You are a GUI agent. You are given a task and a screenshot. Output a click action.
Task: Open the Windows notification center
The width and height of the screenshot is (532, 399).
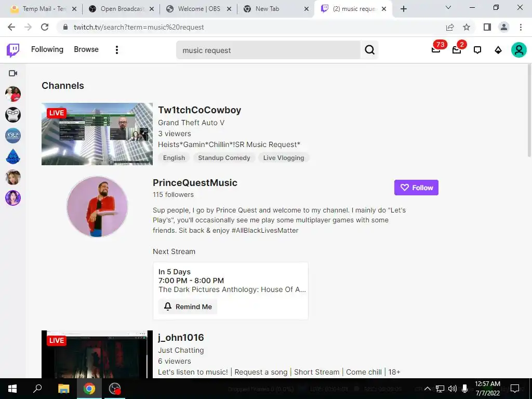pos(515,389)
